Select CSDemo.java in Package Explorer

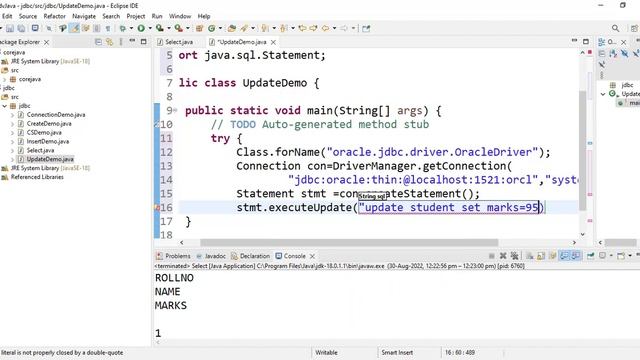click(x=44, y=133)
